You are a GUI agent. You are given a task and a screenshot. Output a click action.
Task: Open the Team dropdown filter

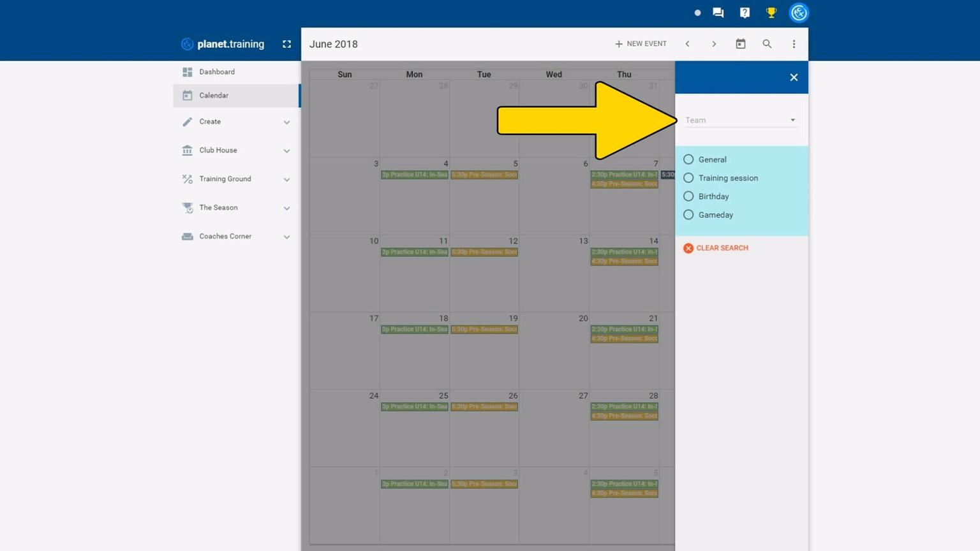click(740, 120)
